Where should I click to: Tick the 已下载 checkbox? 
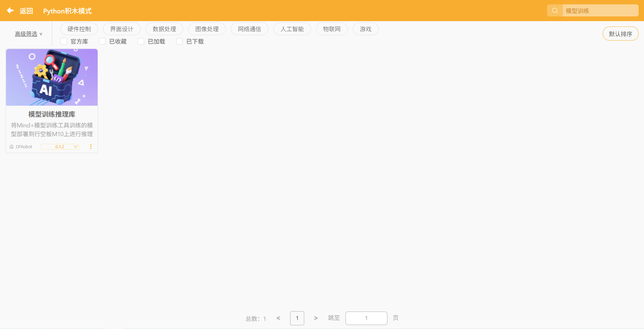click(x=179, y=41)
